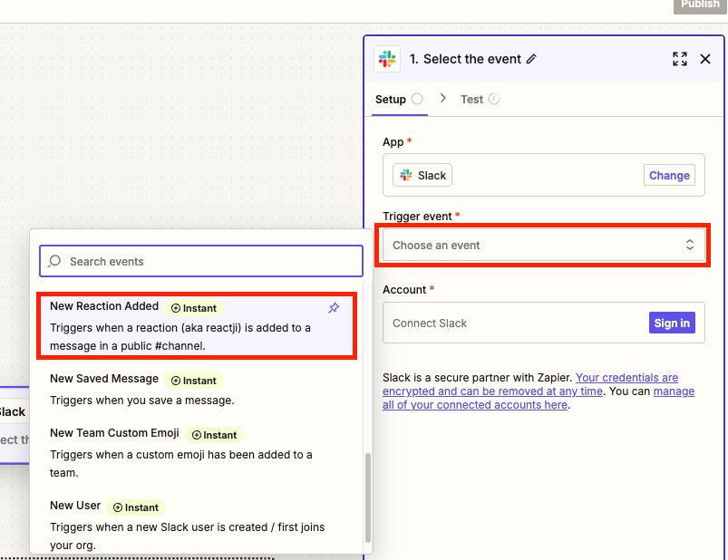Pin the New Reaction Added event

coord(334,307)
